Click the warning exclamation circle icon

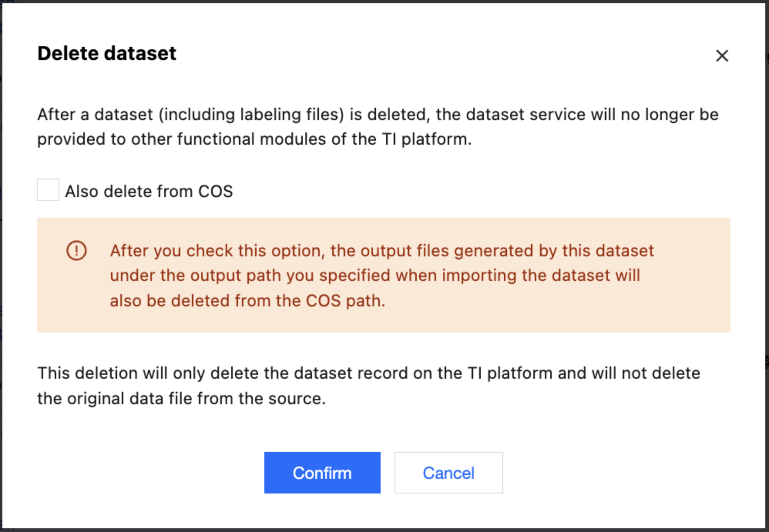[x=76, y=251]
